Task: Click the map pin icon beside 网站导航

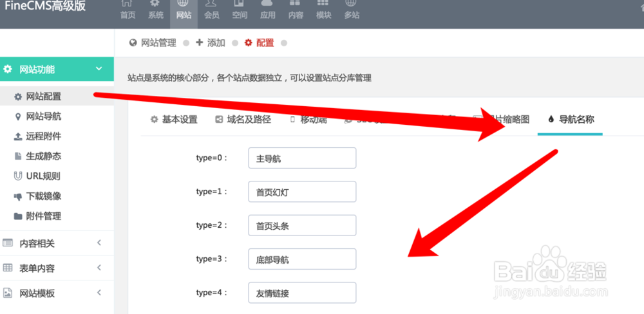Action: coord(17,117)
